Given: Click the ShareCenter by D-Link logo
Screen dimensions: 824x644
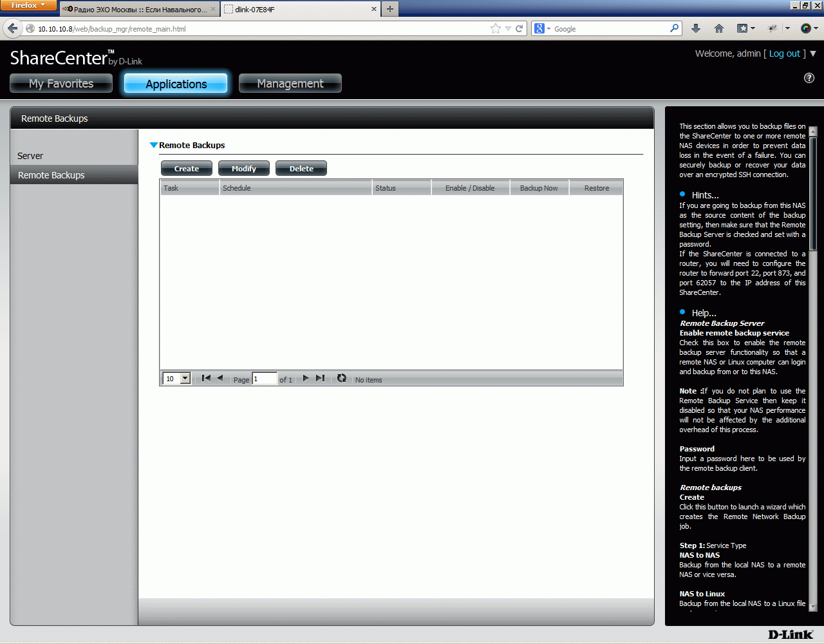Looking at the screenshot, I should click(x=76, y=58).
